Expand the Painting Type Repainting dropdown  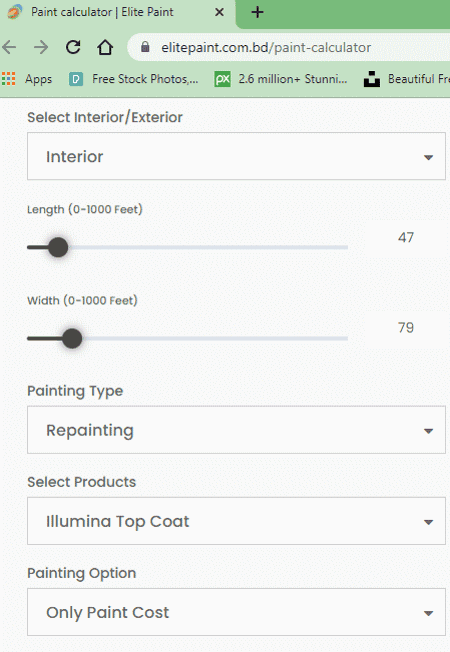pyautogui.click(x=236, y=430)
